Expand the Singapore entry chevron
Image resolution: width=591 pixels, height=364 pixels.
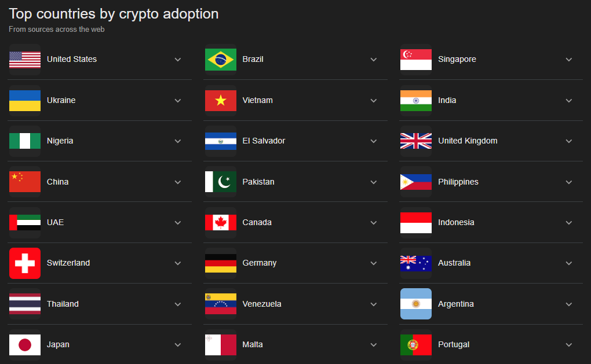point(569,60)
